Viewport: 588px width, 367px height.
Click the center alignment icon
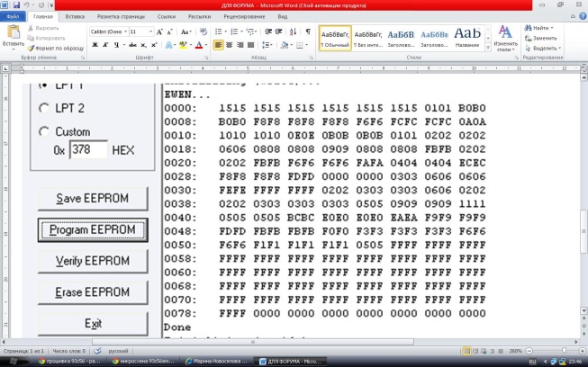[230, 45]
